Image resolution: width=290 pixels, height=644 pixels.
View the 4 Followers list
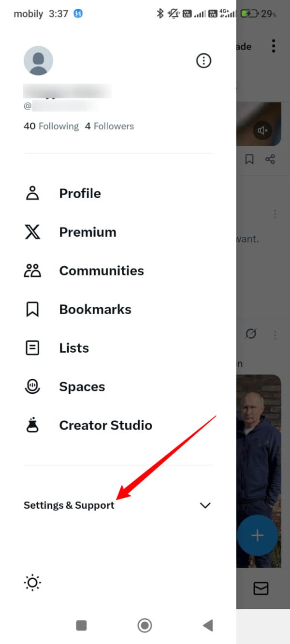point(109,126)
